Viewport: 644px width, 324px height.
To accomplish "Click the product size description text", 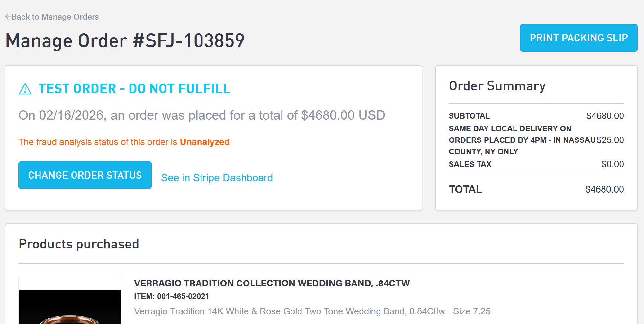I will tap(312, 311).
